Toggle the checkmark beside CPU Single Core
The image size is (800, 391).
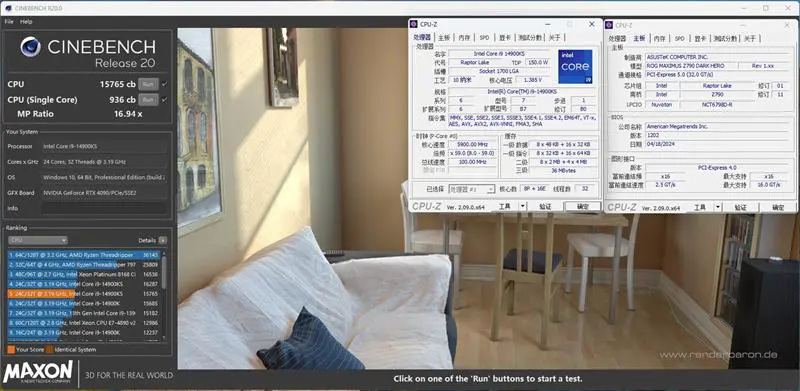click(164, 100)
